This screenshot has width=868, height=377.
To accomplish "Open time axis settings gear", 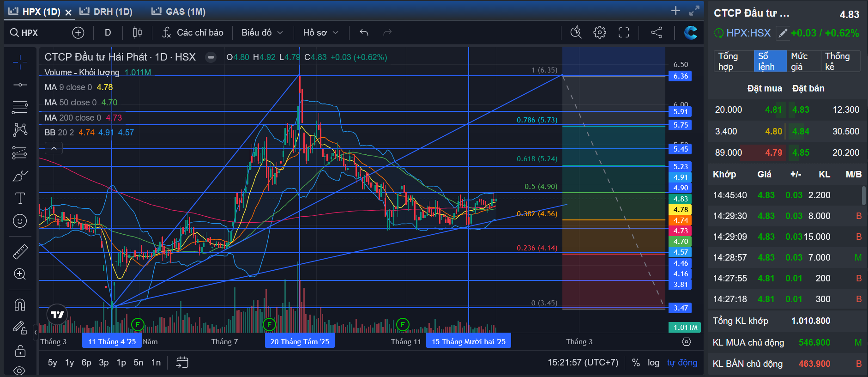I will click(x=687, y=341).
